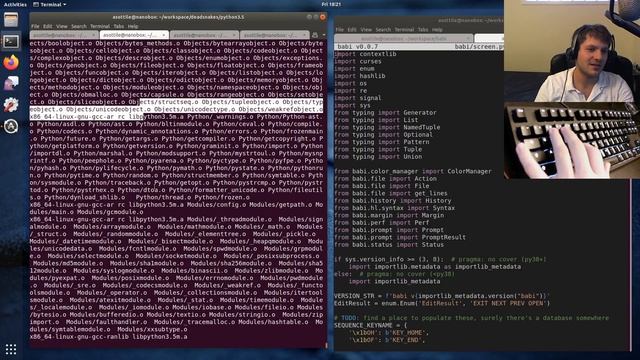Launch Firefox from the dock
The image size is (640, 360).
(11, 62)
